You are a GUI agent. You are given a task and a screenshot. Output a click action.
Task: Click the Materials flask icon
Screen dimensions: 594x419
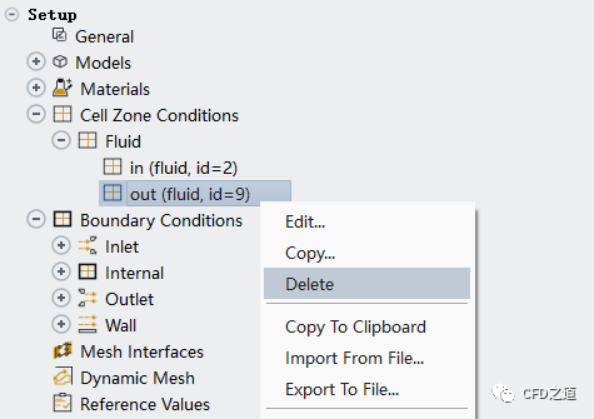click(62, 88)
